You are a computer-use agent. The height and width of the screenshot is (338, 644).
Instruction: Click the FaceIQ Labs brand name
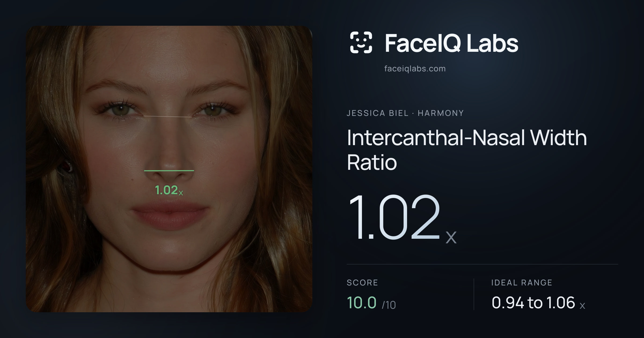pyautogui.click(x=451, y=43)
